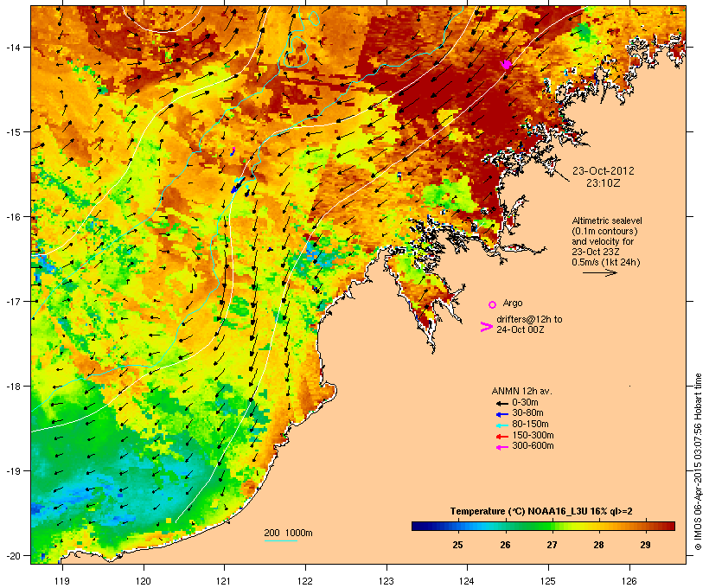Click the longitude label '124'
709x588 pixels.
[467, 581]
